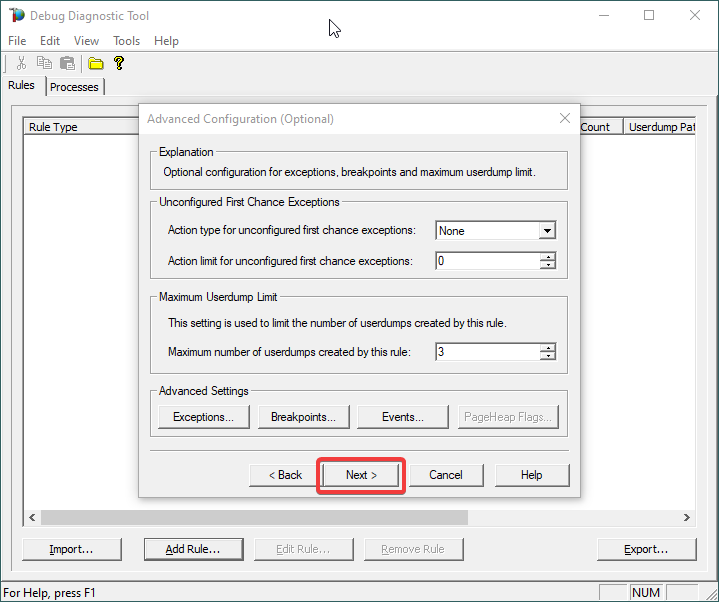
Task: Click the Events button
Action: pos(402,417)
